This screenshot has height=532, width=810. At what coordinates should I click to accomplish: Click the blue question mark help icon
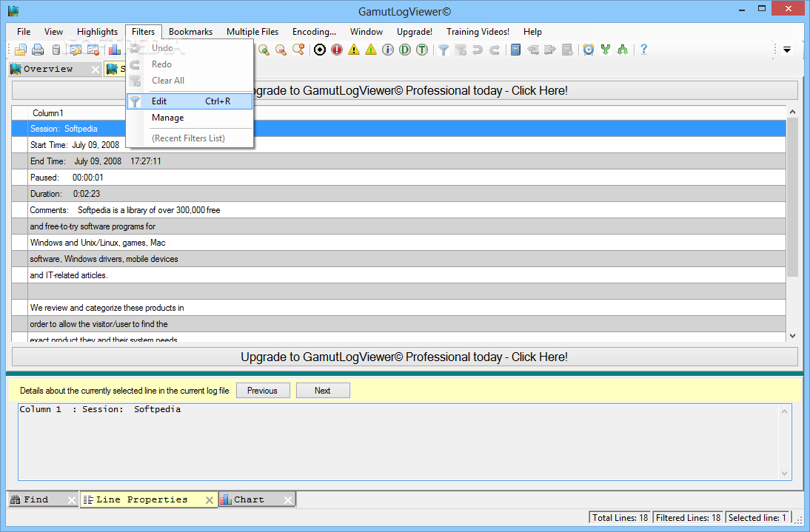tap(643, 50)
